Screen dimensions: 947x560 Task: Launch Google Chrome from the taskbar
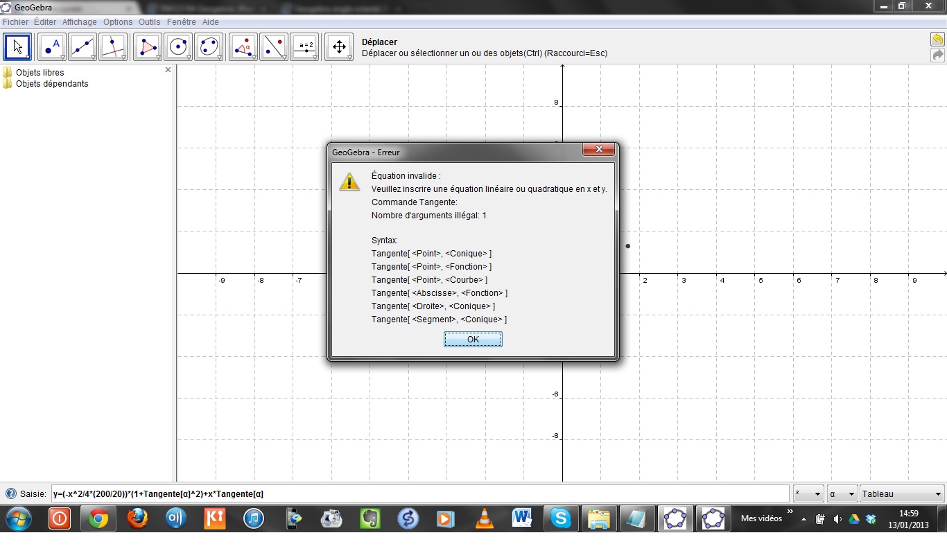[98, 518]
